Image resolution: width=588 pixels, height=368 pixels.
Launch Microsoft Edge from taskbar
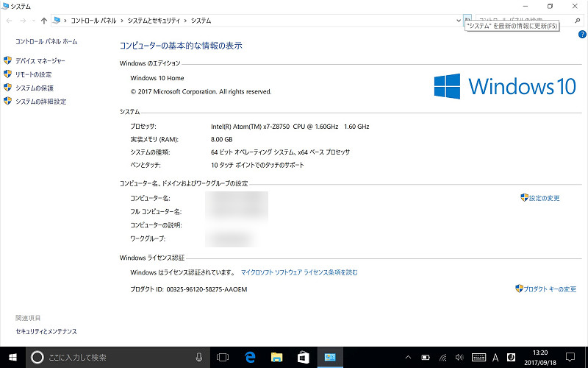pyautogui.click(x=250, y=357)
